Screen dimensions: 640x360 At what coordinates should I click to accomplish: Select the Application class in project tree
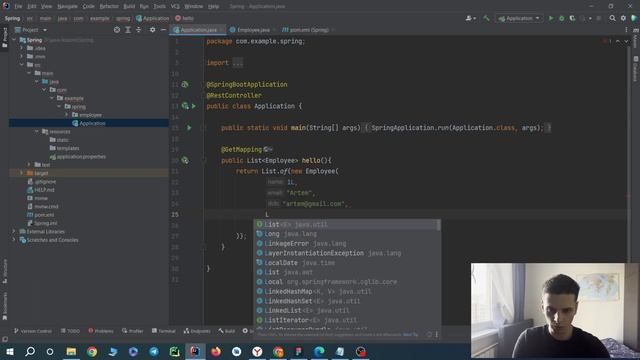[x=89, y=123]
